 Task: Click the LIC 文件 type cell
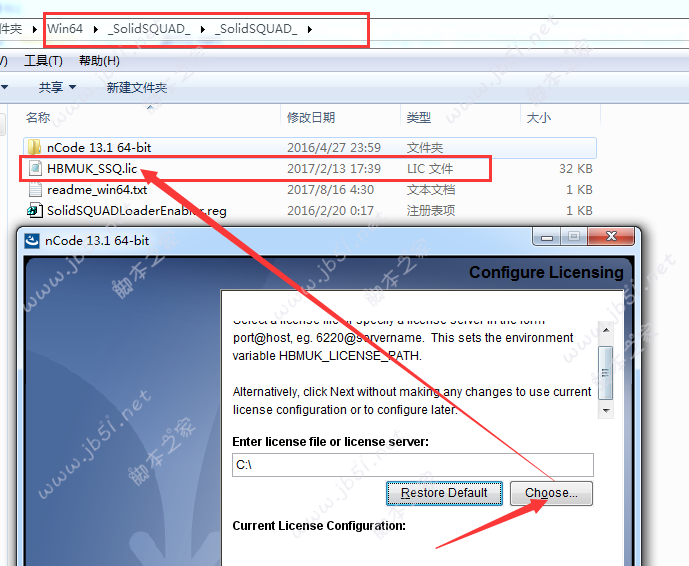click(430, 168)
